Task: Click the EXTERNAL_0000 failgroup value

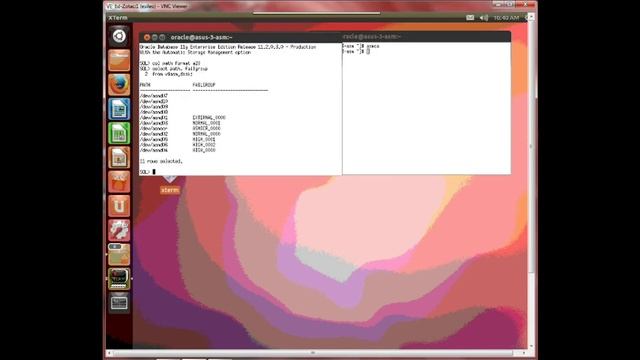Action: [x=209, y=118]
